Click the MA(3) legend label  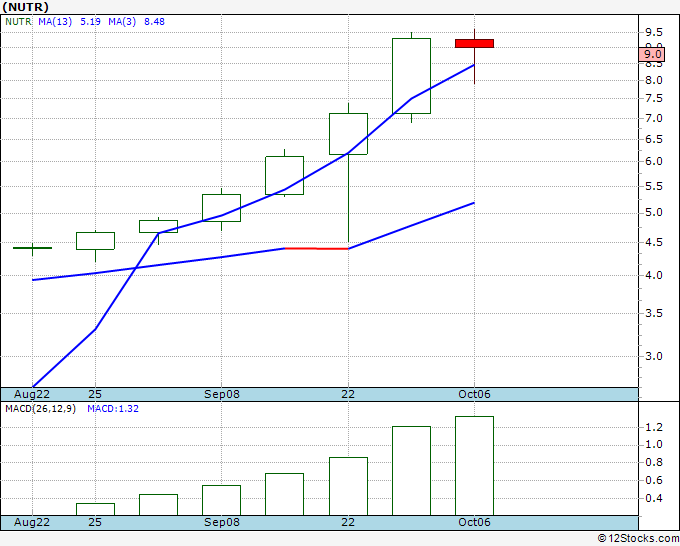pyautogui.click(x=122, y=22)
